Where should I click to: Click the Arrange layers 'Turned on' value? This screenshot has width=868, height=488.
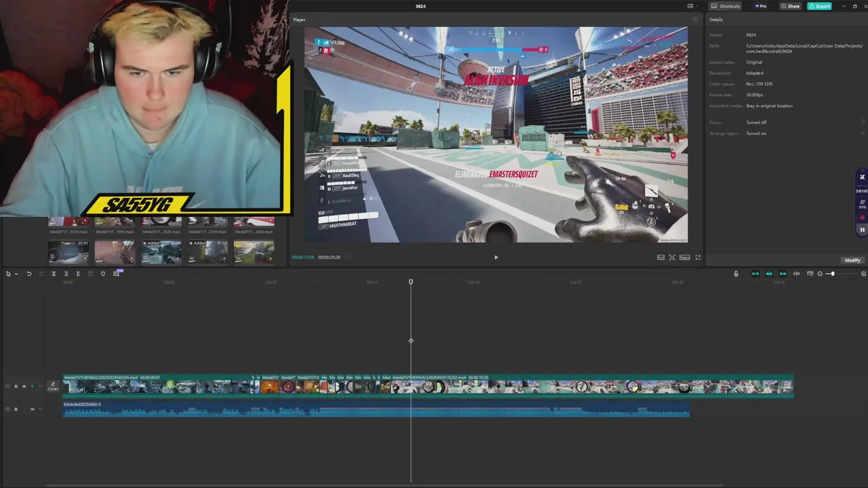pos(756,134)
